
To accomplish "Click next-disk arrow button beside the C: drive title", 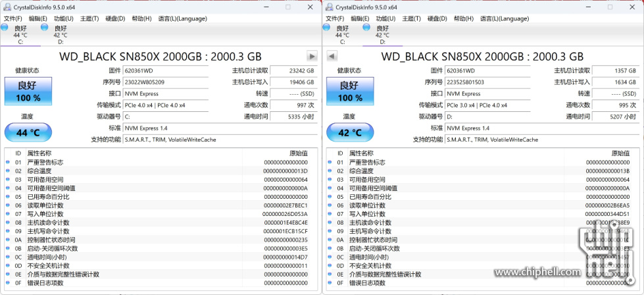I will pos(312,56).
